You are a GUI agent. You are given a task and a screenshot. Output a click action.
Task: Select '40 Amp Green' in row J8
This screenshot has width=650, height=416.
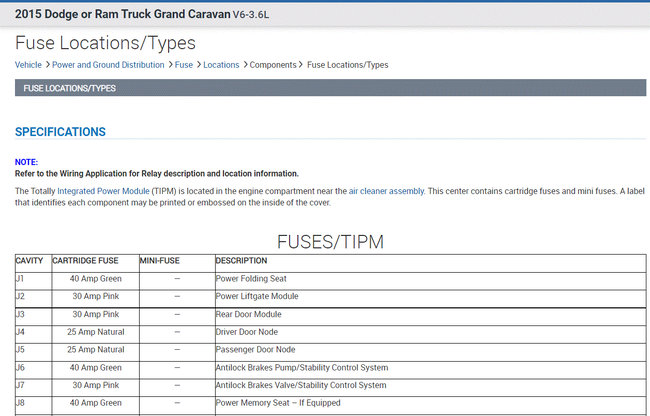[96, 403]
